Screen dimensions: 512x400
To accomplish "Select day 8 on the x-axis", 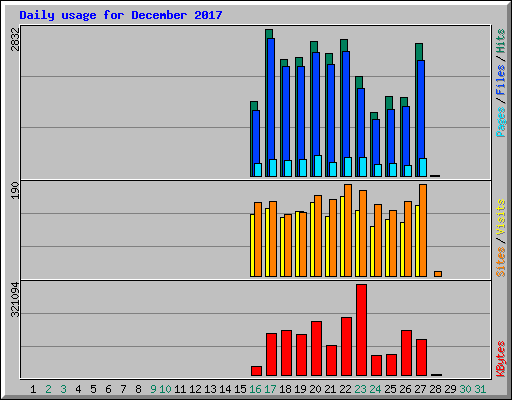I will [x=138, y=389].
